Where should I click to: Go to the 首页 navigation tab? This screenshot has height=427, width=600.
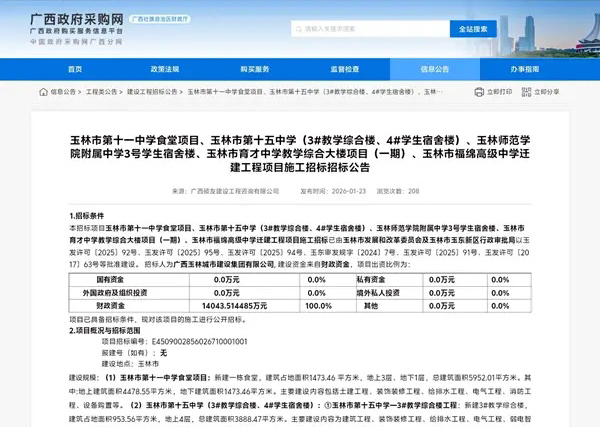coord(75,70)
